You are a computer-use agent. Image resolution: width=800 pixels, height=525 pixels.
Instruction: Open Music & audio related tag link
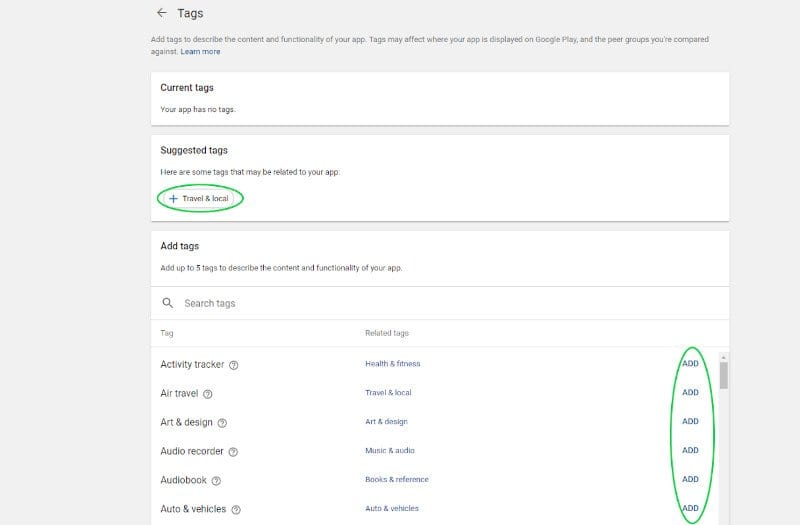pos(390,451)
